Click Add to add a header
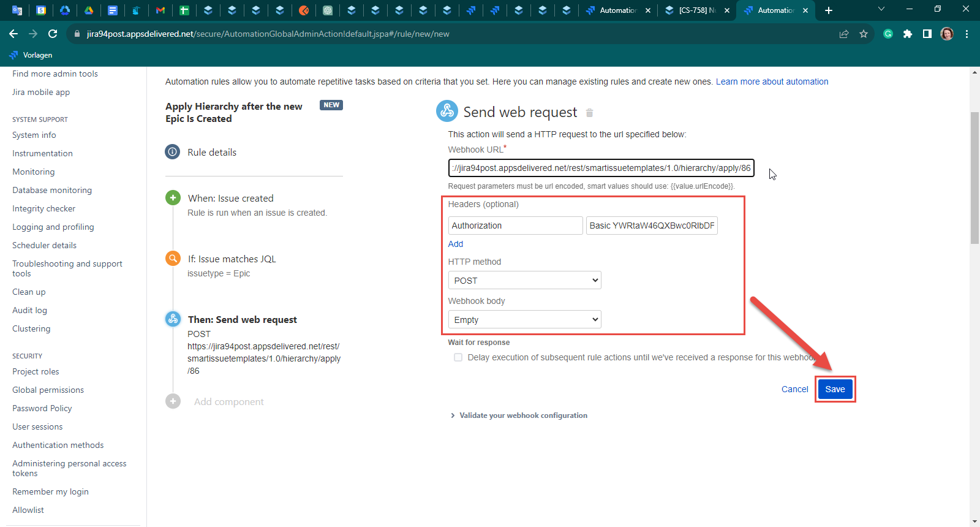The width and height of the screenshot is (980, 527). (456, 244)
